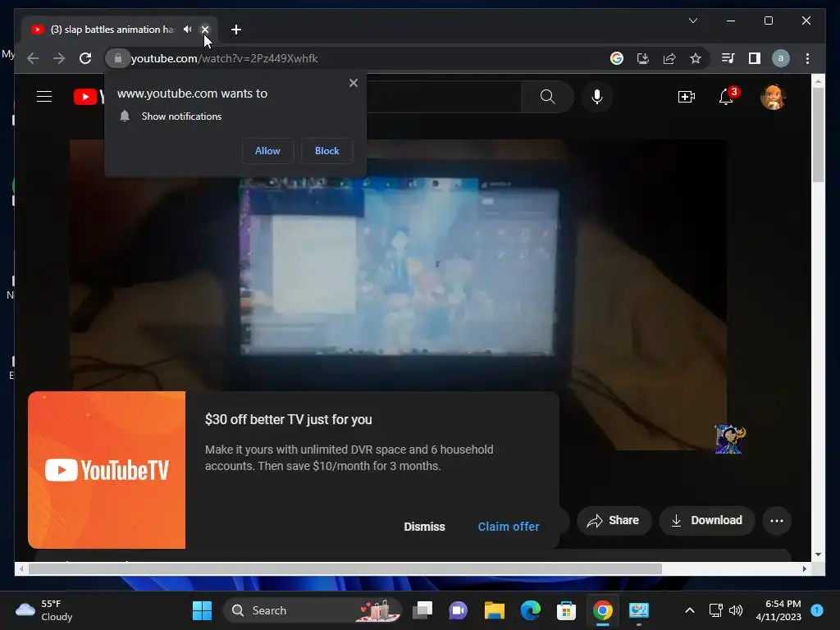840x630 pixels.
Task: Open the Chrome three-dot menu
Action: click(807, 58)
